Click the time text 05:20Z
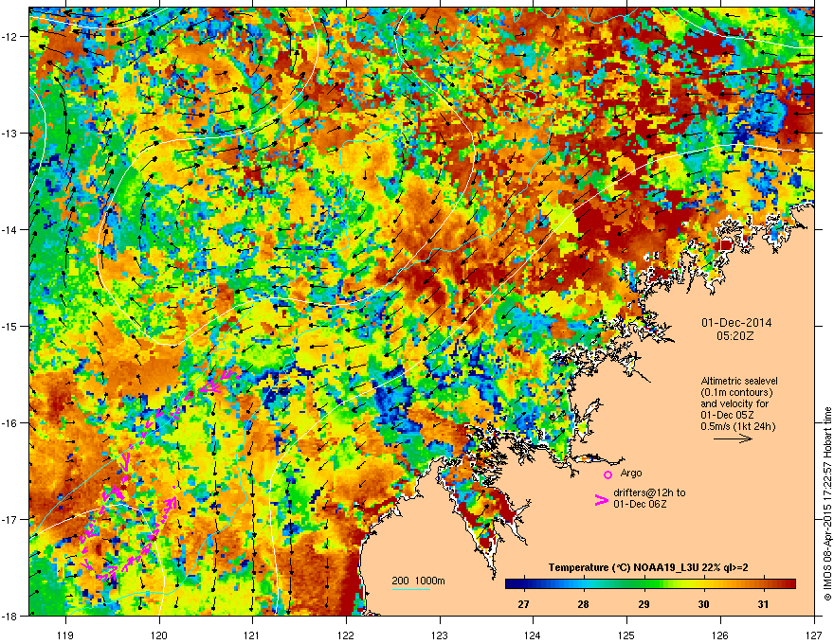834x644 pixels. 735,336
